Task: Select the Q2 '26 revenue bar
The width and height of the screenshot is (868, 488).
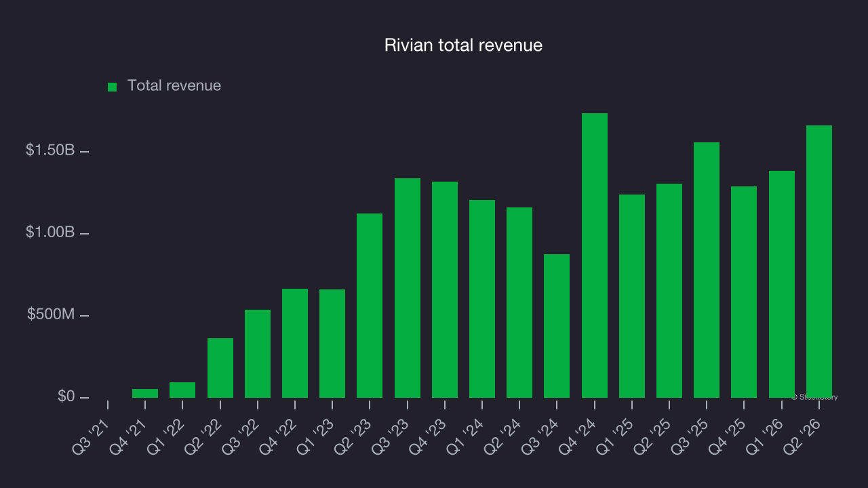Action: pos(819,262)
